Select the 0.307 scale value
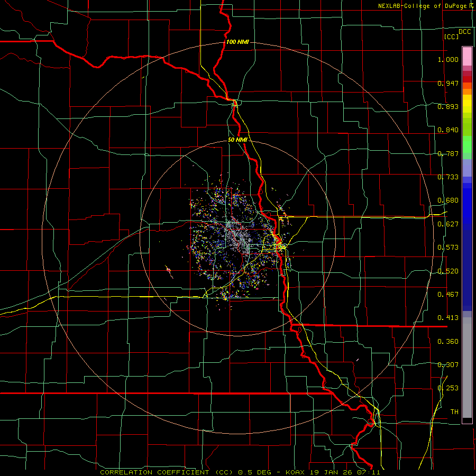The image size is (476, 476). [x=448, y=365]
